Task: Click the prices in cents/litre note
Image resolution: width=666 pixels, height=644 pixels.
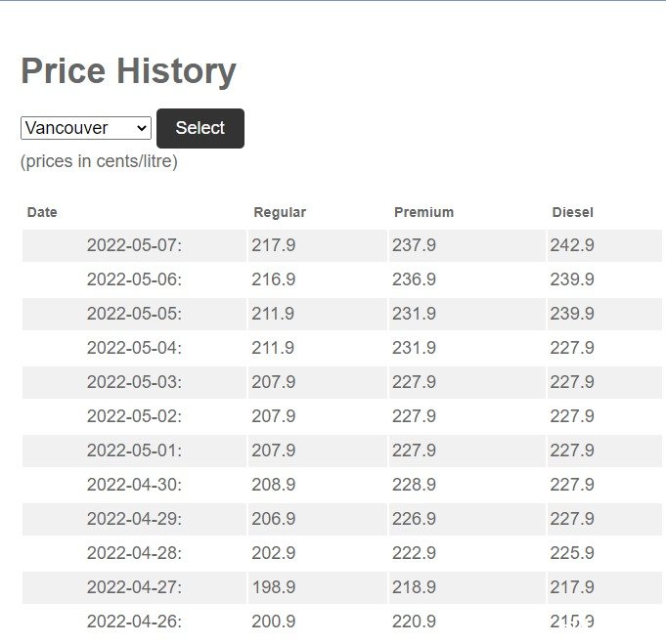Action: (99, 161)
